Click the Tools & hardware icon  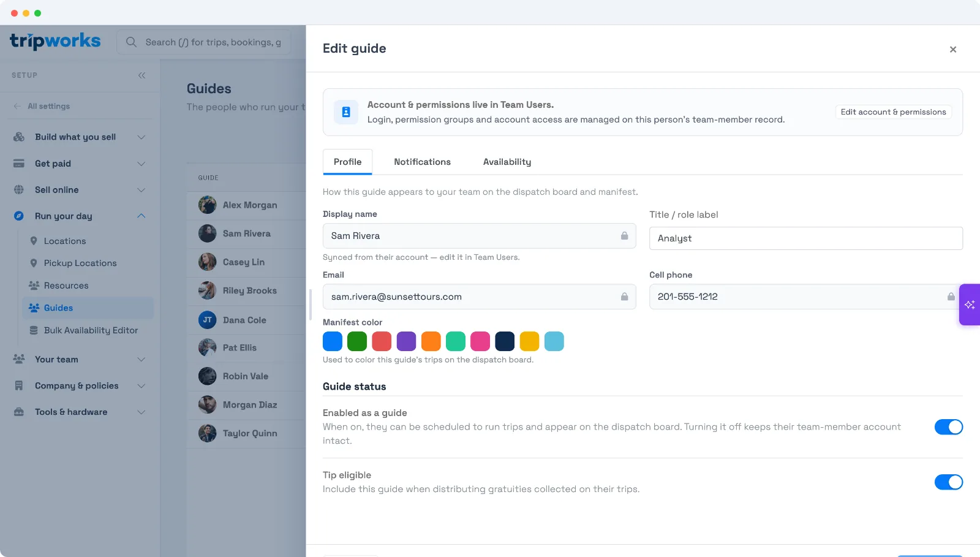[x=19, y=412]
